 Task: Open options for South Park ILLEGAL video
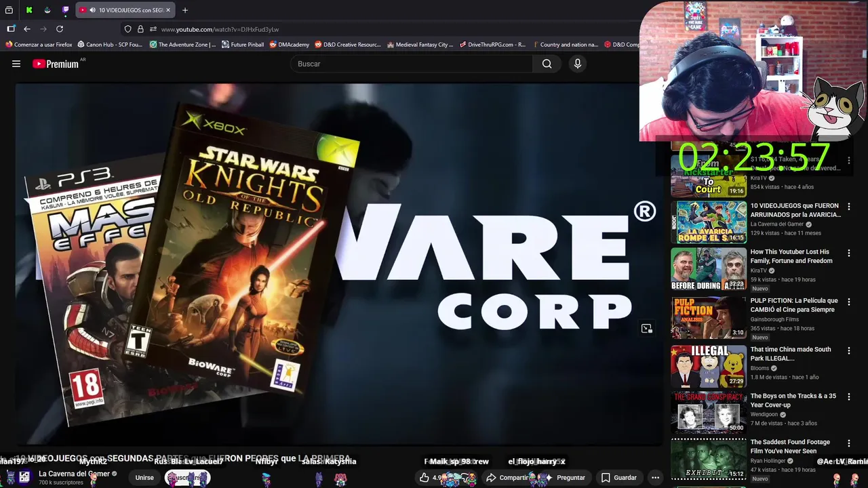point(848,350)
